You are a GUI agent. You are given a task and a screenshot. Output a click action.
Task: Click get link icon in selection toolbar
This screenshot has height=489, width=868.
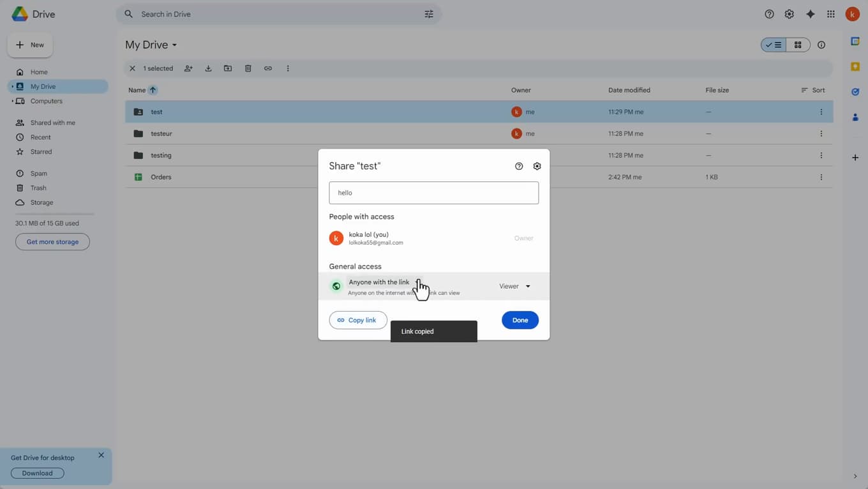click(x=268, y=68)
